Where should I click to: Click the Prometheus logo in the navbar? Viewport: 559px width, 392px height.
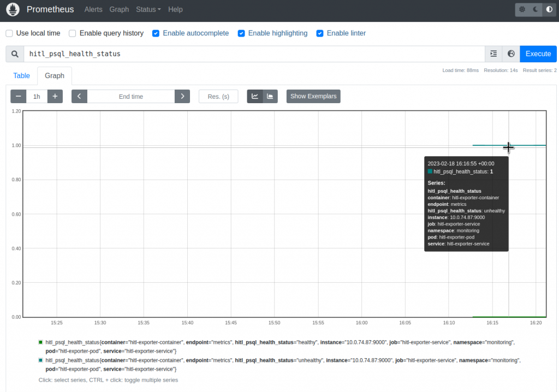coord(12,9)
